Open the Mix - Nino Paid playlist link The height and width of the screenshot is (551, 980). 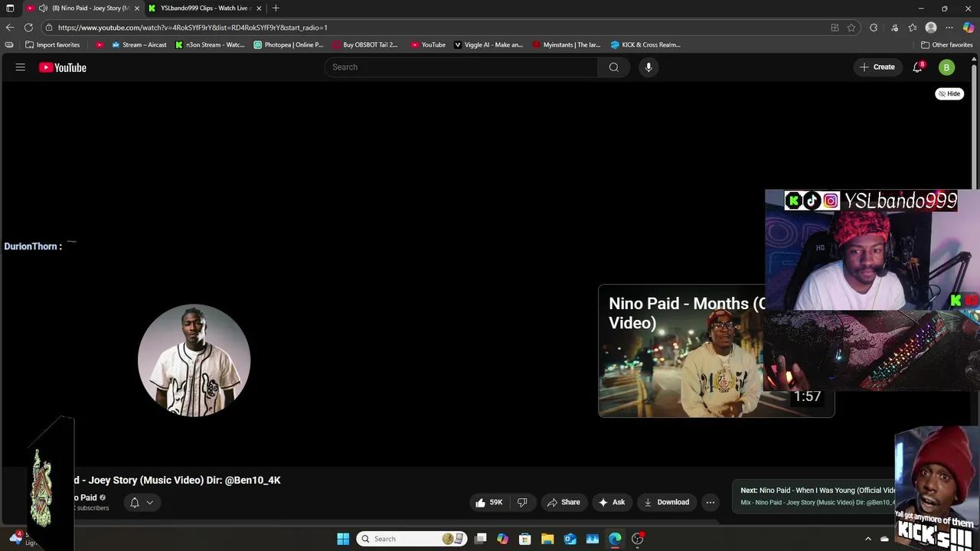(818, 503)
